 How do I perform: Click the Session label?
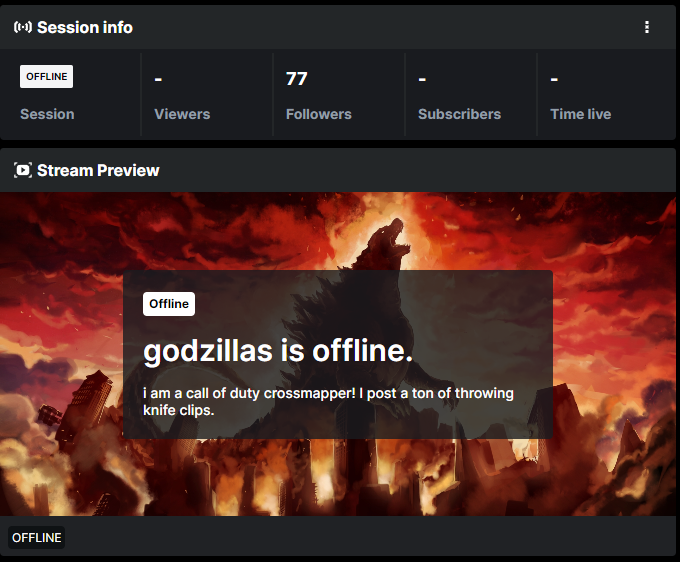(47, 114)
